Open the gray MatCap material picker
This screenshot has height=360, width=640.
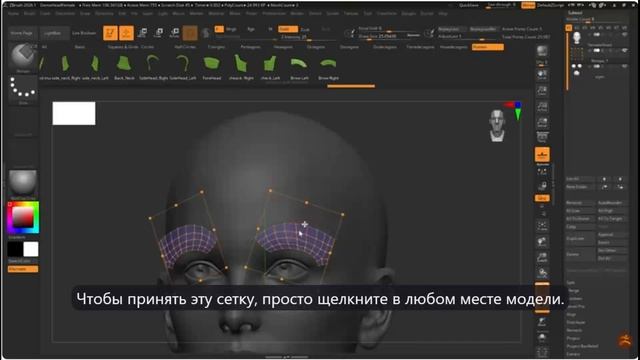tap(23, 184)
